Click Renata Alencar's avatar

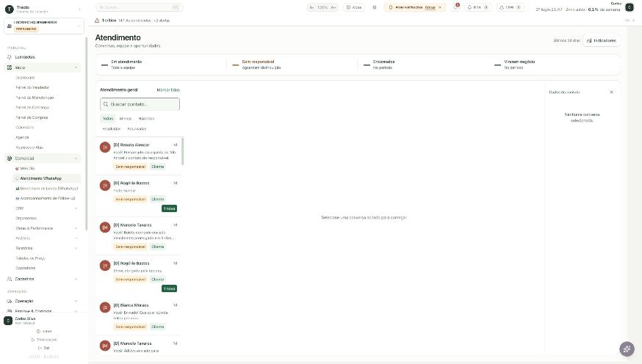(x=105, y=147)
